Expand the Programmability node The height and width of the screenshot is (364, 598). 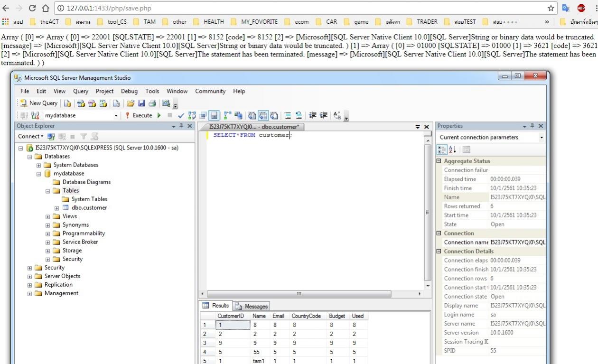(48, 233)
